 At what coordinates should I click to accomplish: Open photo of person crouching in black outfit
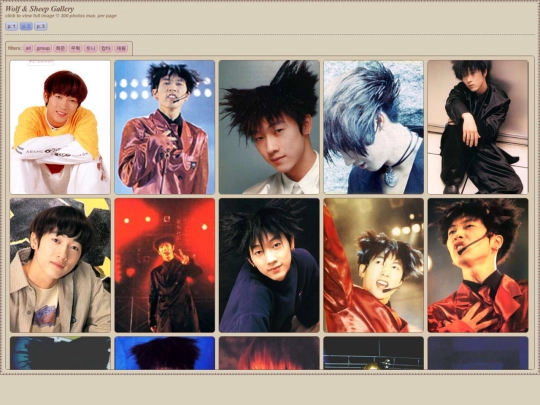click(x=478, y=127)
